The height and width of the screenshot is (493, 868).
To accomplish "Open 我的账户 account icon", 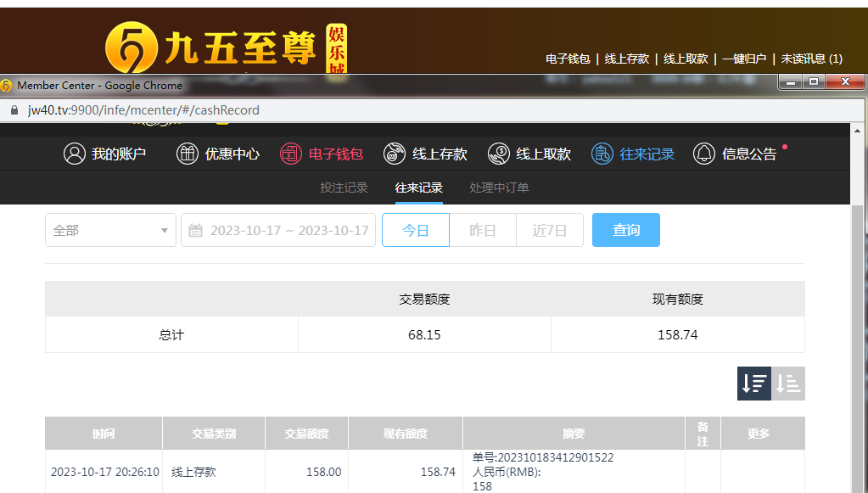I will point(74,154).
